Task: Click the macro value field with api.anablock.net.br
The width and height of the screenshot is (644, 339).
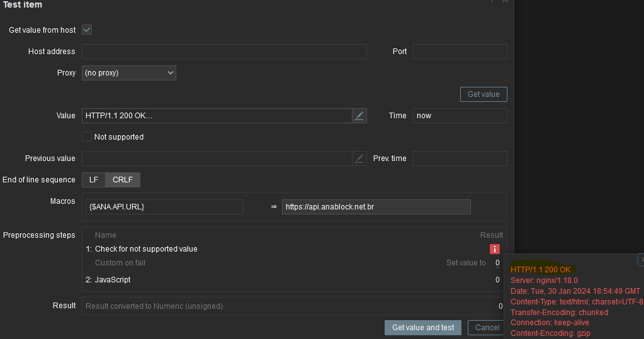Action: (376, 207)
